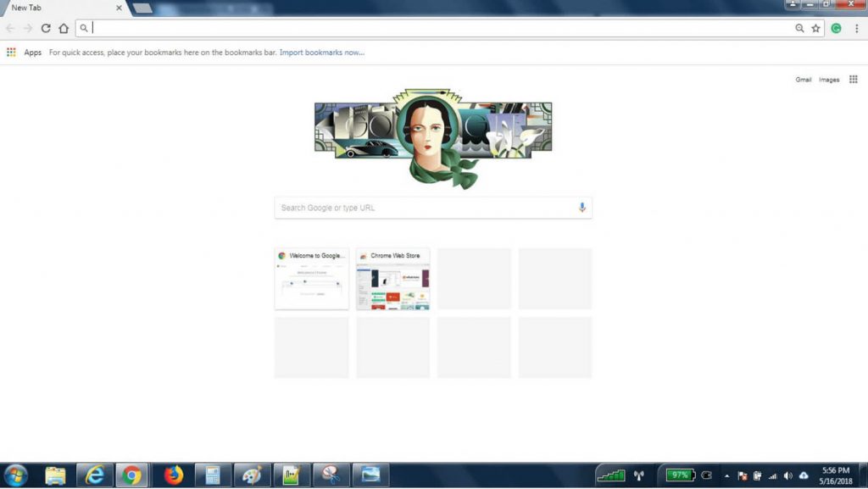Click the Search Google or type URL box

(433, 208)
